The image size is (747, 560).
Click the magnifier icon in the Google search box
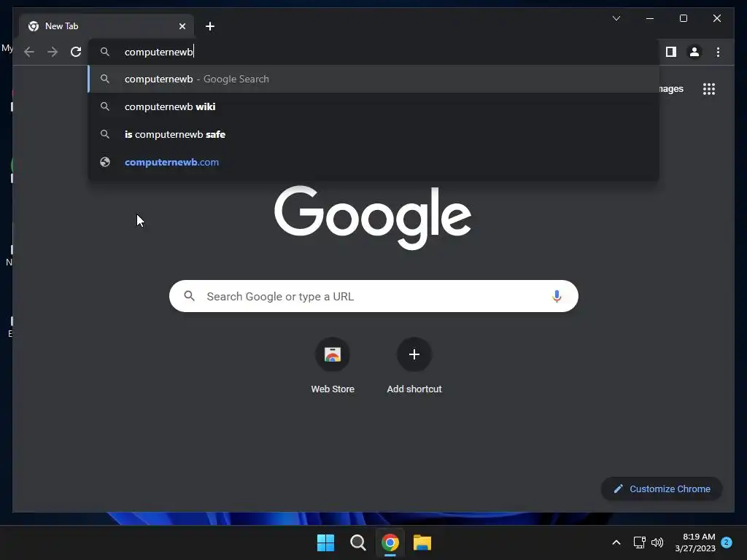pos(189,296)
